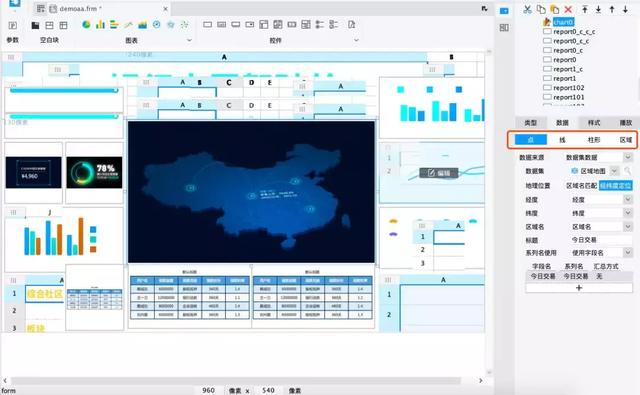Click the plus button to add series row

coord(579,288)
